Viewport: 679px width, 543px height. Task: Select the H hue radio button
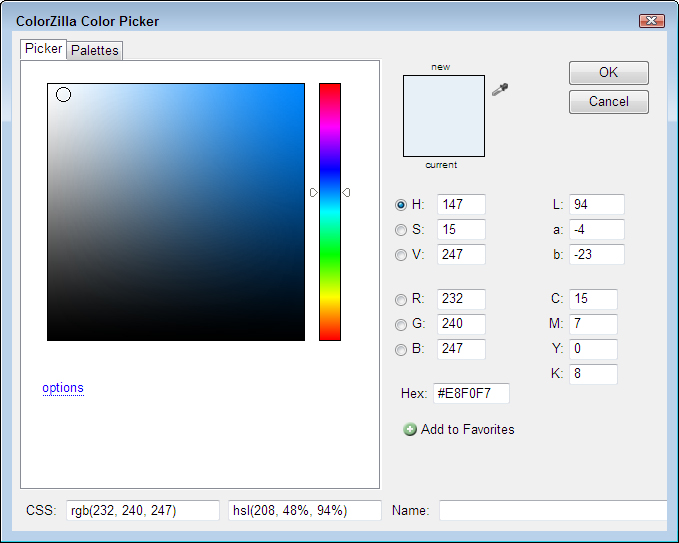point(401,204)
